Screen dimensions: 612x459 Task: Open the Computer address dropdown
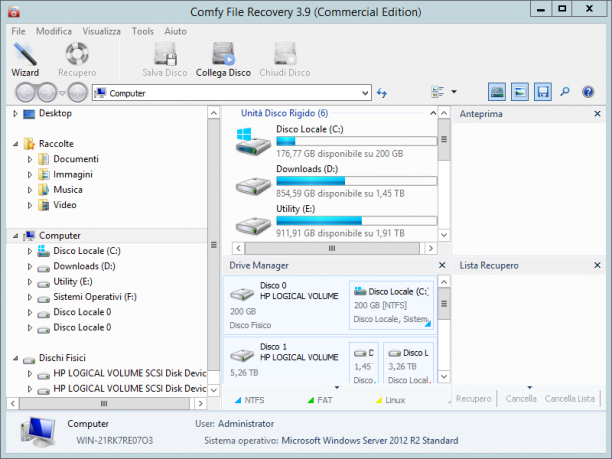point(365,93)
